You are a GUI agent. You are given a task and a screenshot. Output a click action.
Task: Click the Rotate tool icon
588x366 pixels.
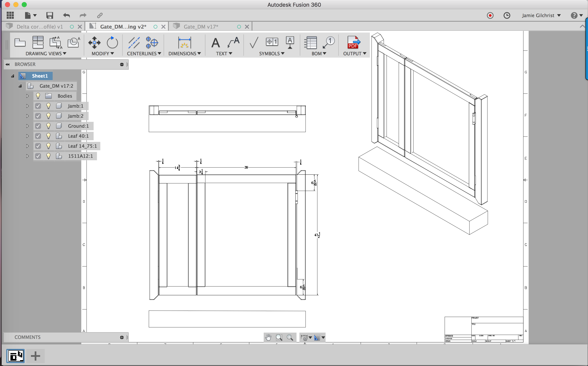(x=112, y=43)
